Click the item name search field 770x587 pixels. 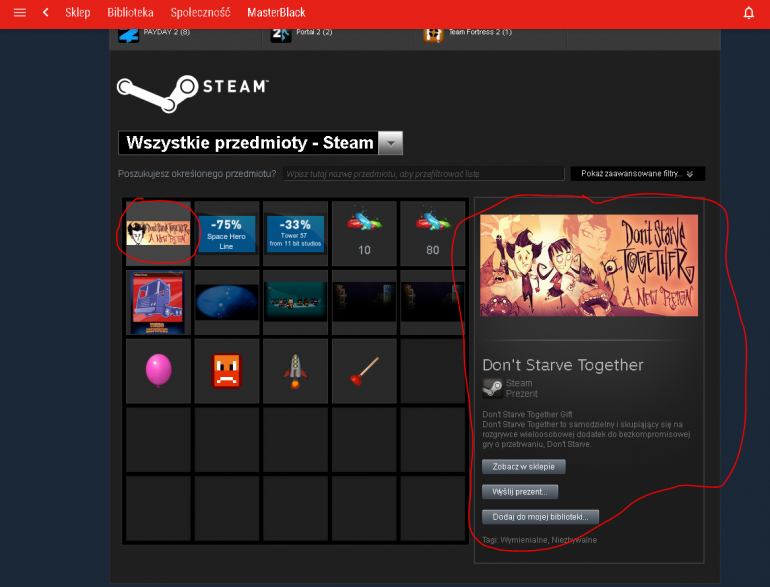tap(424, 173)
